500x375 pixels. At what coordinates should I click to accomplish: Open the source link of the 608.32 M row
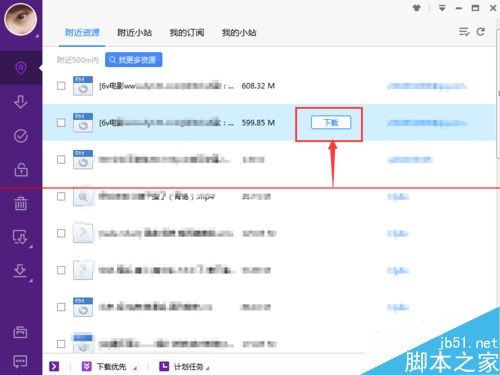(x=427, y=86)
